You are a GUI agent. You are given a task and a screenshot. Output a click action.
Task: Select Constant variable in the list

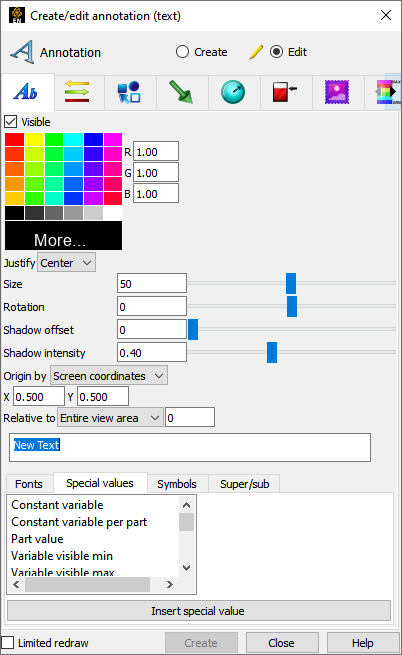pos(57,505)
